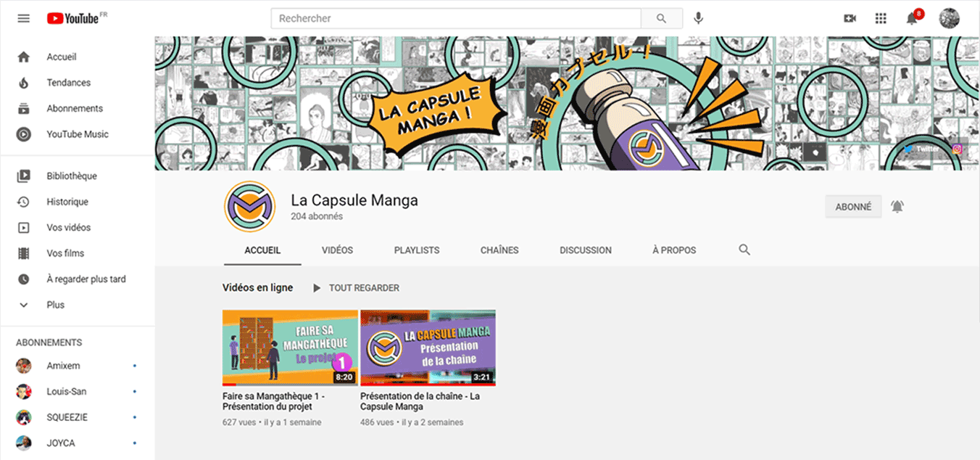Click the 204 abonnés subscriber count
This screenshot has height=460, width=980.
pos(317,216)
